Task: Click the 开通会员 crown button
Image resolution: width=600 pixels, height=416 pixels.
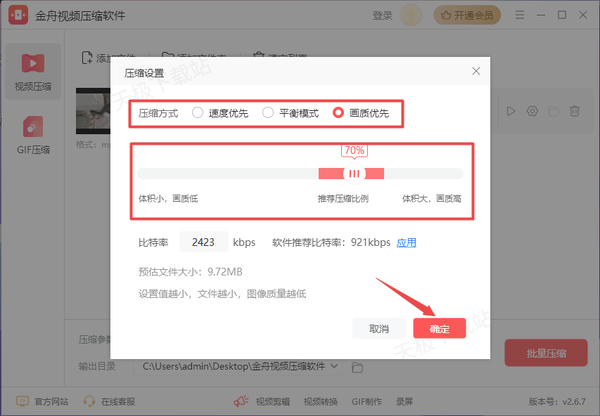Action: [x=467, y=15]
